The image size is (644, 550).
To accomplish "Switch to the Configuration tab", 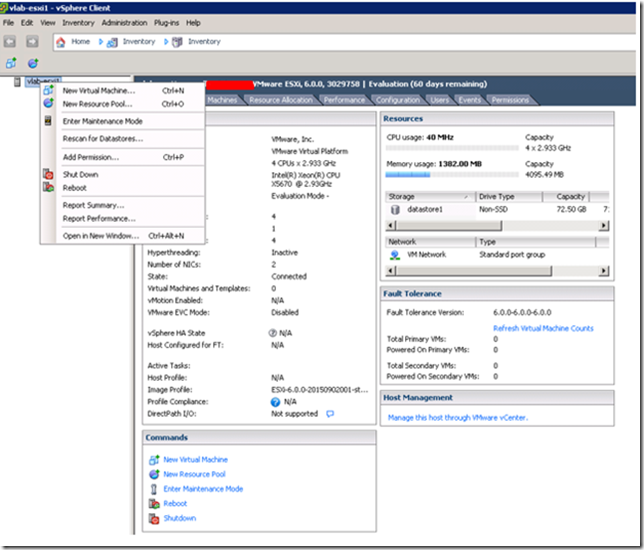I will coord(398,100).
